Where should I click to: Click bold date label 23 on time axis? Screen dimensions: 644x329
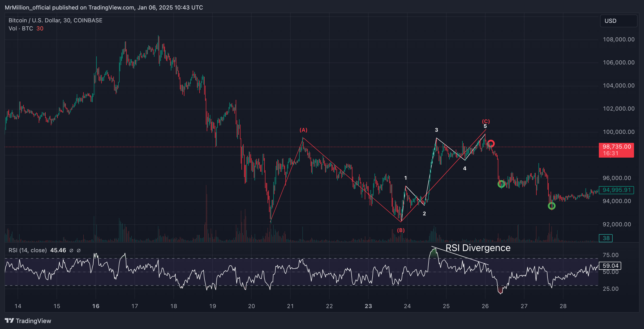(x=368, y=306)
